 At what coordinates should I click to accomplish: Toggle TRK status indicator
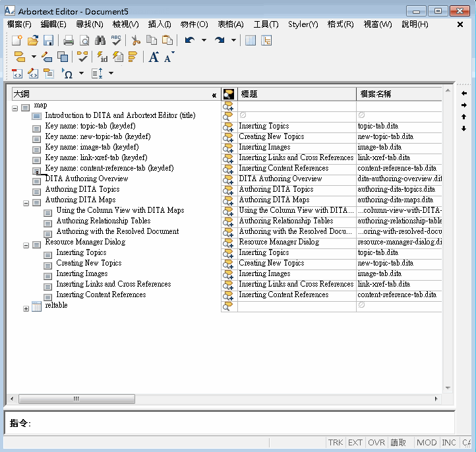coord(336,443)
